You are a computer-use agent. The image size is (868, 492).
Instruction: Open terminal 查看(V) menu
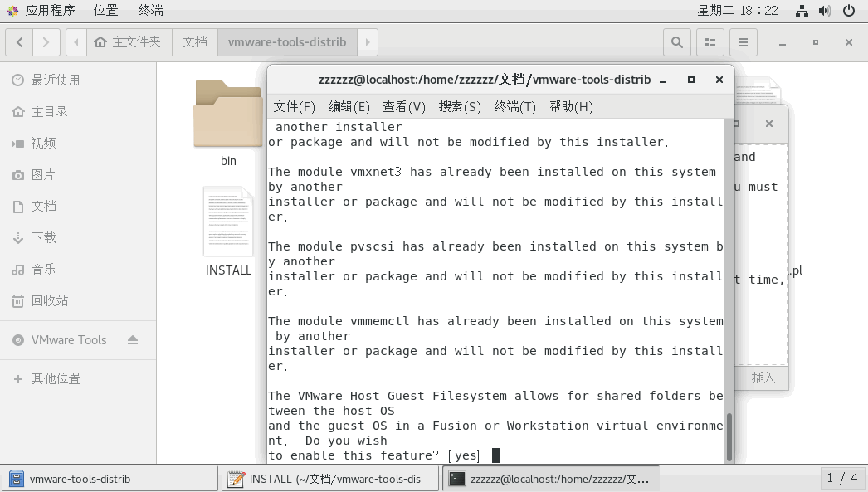pos(404,107)
